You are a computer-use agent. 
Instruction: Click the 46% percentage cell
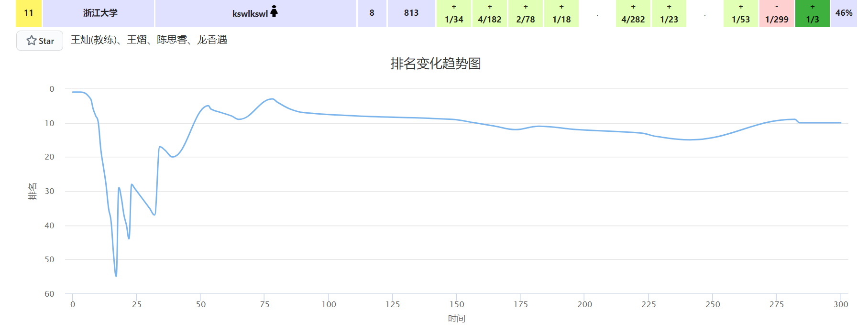click(x=844, y=13)
